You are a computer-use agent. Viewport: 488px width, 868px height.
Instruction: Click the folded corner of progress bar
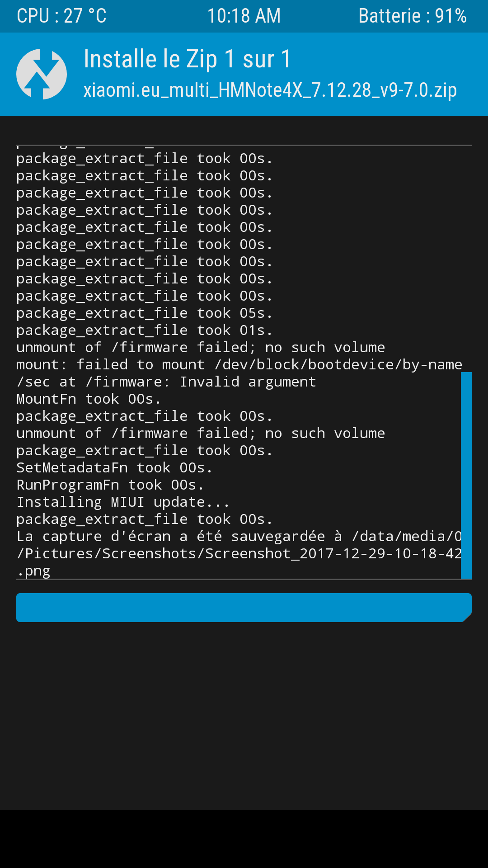click(x=467, y=618)
